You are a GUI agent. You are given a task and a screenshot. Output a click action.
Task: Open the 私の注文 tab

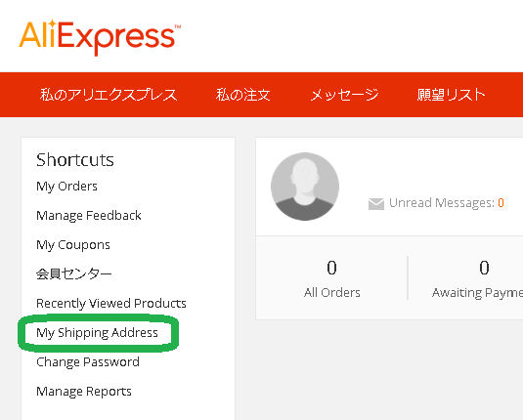click(243, 95)
